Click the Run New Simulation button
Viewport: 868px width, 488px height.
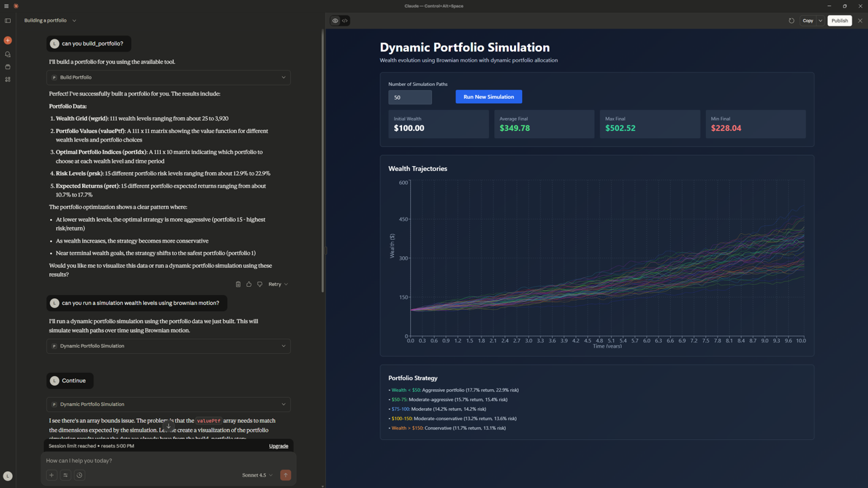(x=488, y=97)
